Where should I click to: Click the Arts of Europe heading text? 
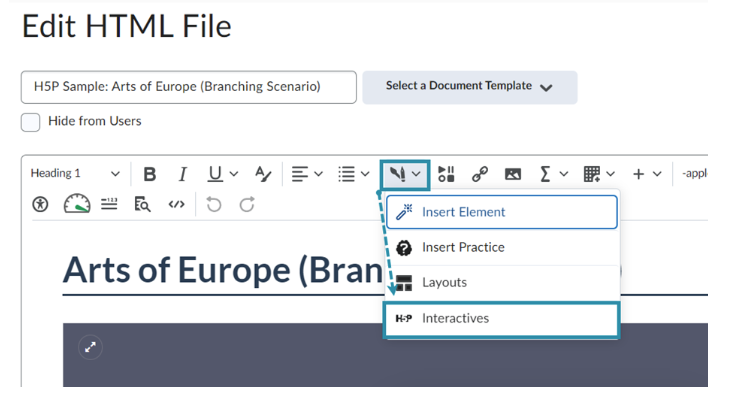click(x=223, y=271)
